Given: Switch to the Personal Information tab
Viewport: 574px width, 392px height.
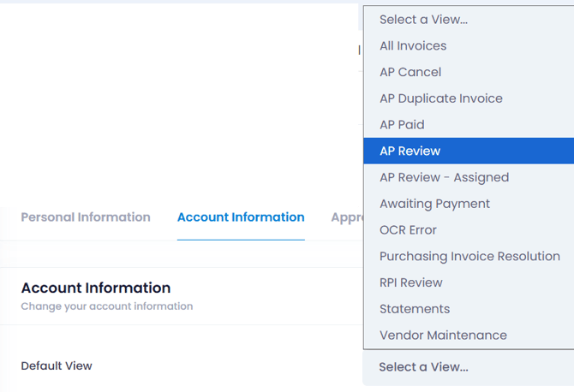Looking at the screenshot, I should point(86,217).
